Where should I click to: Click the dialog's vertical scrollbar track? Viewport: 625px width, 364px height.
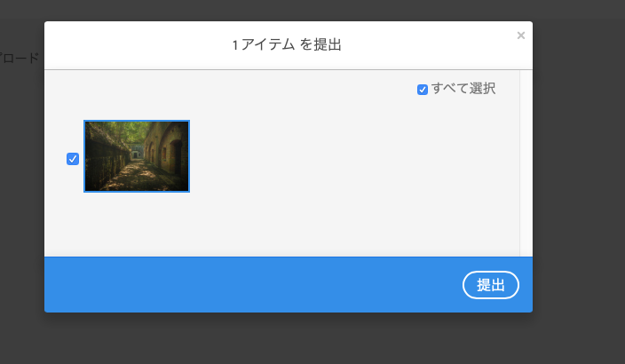coord(526,163)
